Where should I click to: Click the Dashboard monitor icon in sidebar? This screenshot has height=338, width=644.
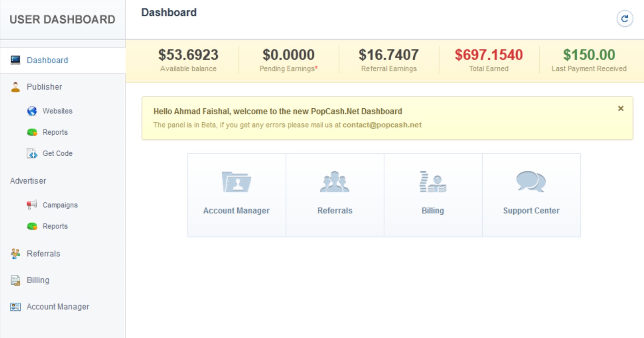click(x=15, y=60)
